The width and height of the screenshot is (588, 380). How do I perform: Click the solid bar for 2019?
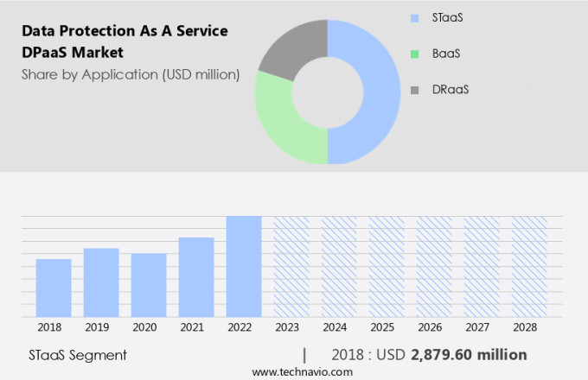click(x=101, y=282)
